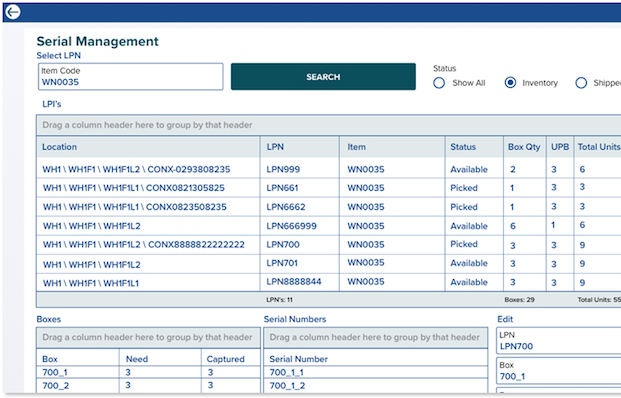Screen dimensions: 621x398
Task: Click location ending CONX8888822222222
Action: pos(144,245)
